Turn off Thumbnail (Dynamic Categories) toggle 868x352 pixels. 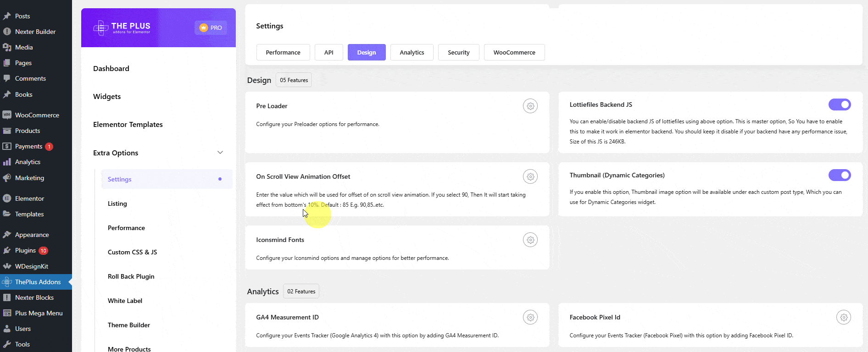[x=840, y=175]
